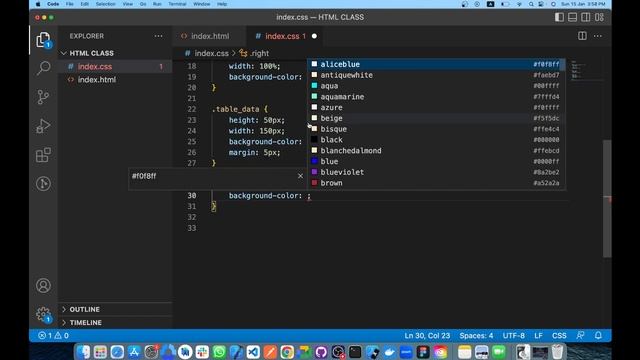
Task: Open GitHub Desktop from the Dock
Action: [x=321, y=352]
